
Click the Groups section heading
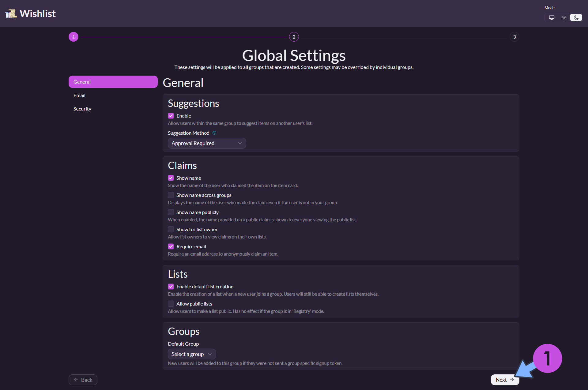click(184, 332)
